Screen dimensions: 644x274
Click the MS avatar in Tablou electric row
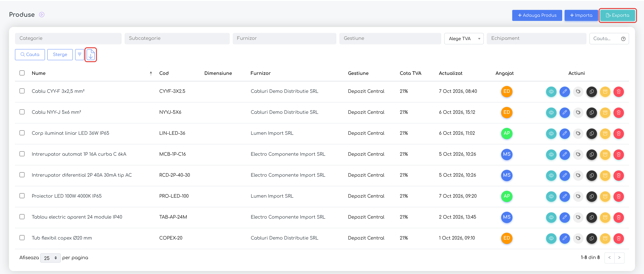point(507,217)
